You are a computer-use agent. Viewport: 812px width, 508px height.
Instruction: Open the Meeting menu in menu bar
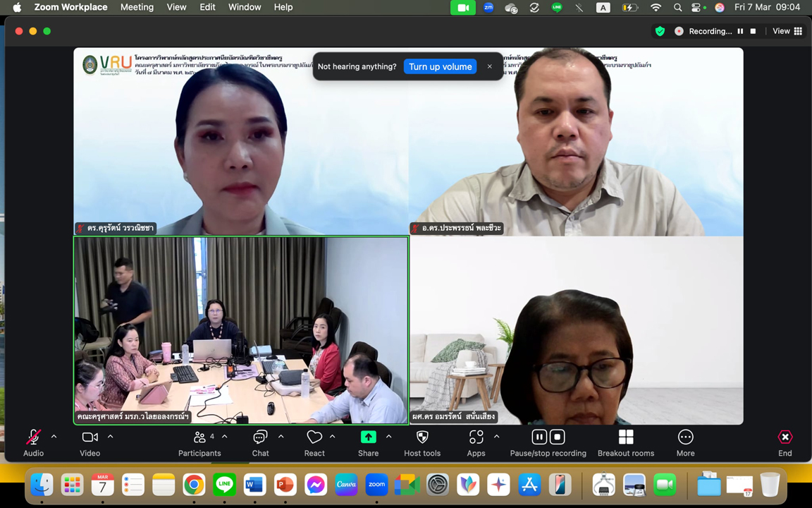137,7
